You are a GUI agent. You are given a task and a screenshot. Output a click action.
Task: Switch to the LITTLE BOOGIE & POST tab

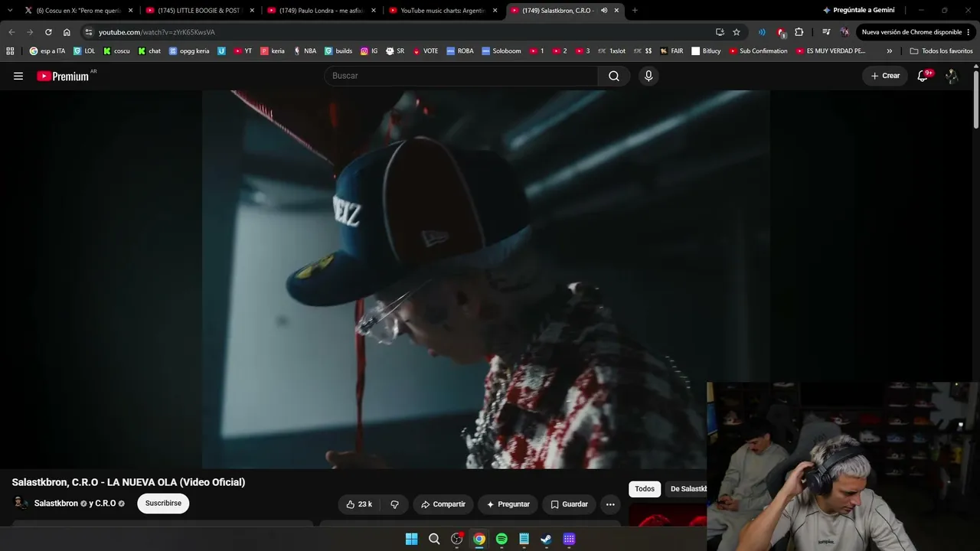coord(200,11)
